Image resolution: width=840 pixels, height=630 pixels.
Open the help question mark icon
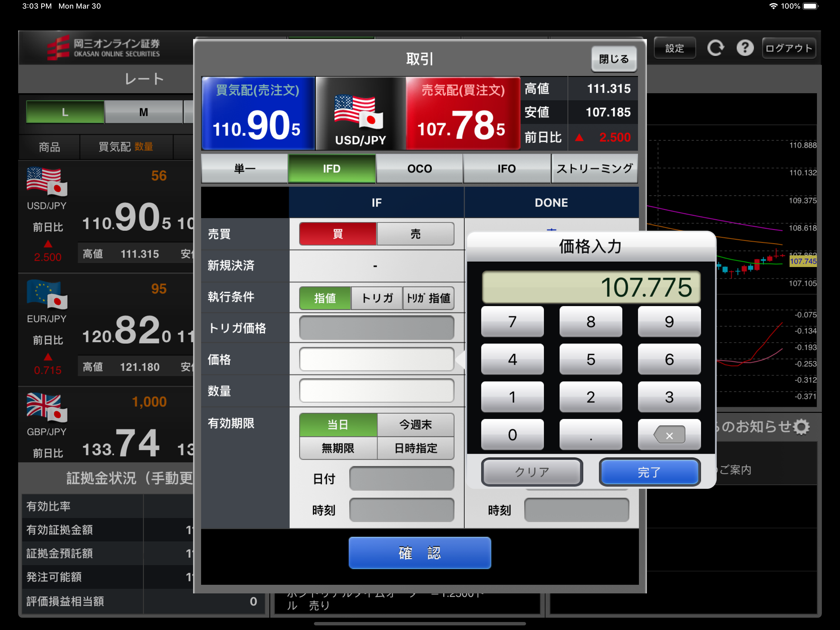(745, 48)
